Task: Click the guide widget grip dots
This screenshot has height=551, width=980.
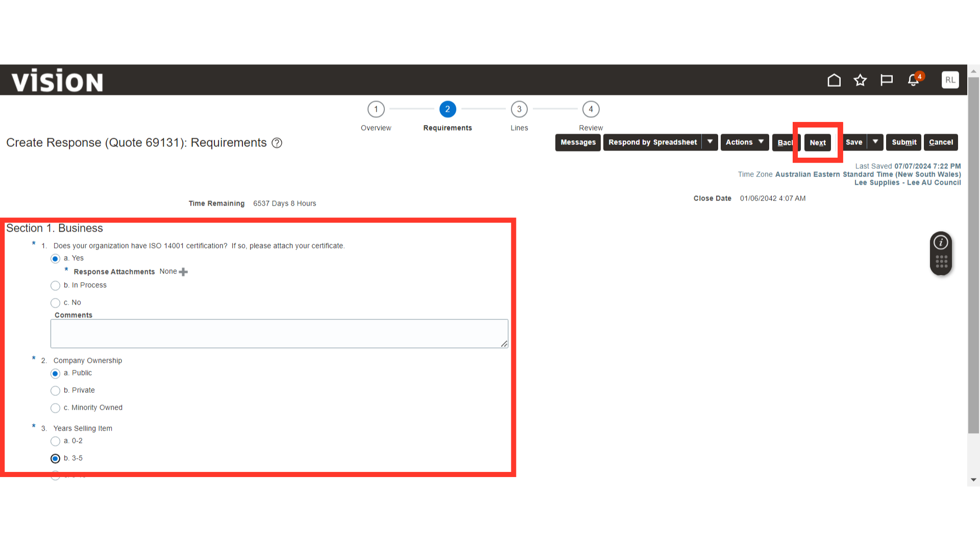Action: pyautogui.click(x=941, y=262)
